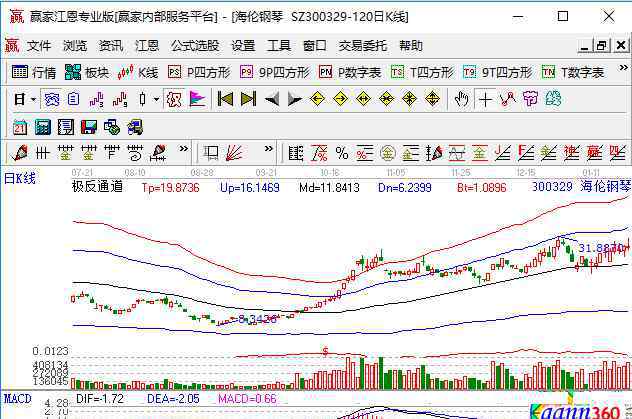Click the 行情 toolbar button

pyautogui.click(x=34, y=73)
